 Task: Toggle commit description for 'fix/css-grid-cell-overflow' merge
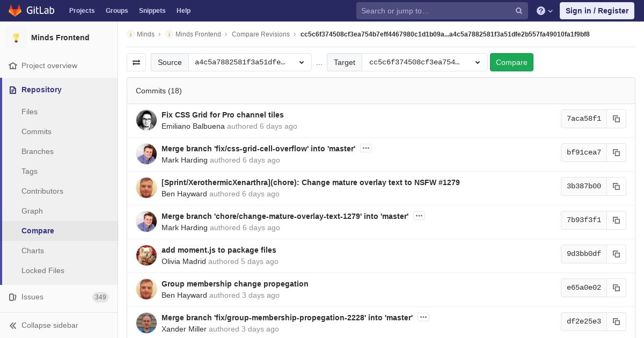366,148
